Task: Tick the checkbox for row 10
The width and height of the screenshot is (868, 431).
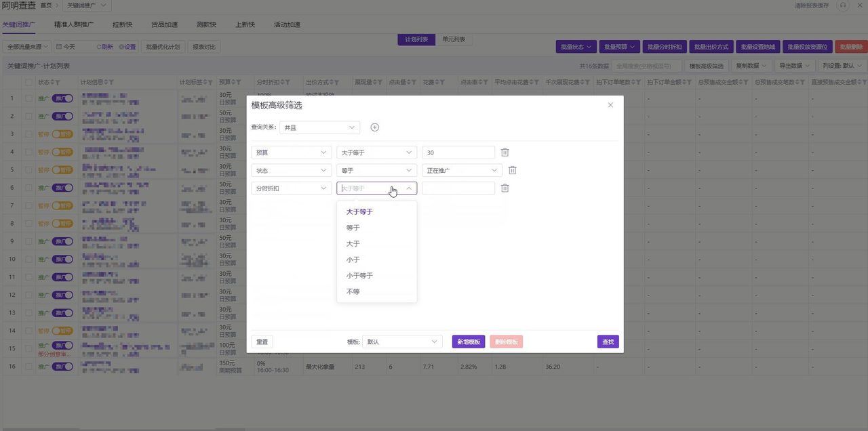Action: point(28,259)
